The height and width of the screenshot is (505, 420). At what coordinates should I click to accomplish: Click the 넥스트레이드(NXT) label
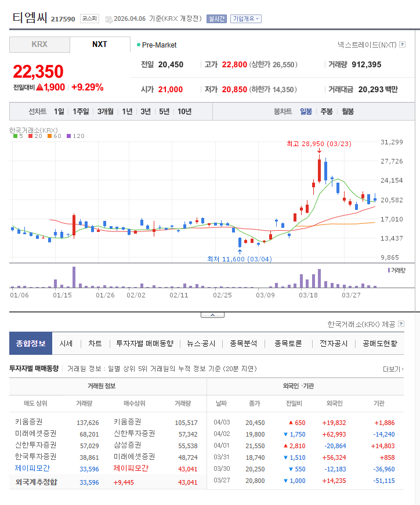(367, 45)
